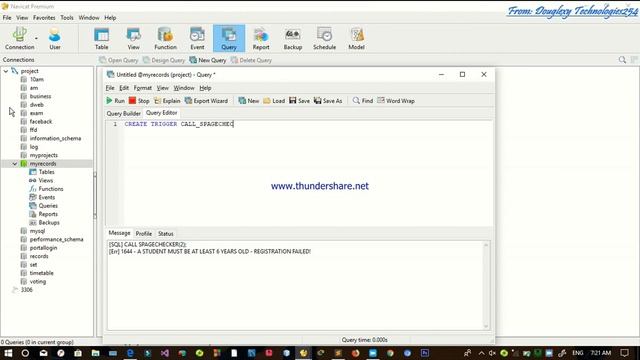
Task: Open the Report icon in toolbar
Action: point(261,38)
